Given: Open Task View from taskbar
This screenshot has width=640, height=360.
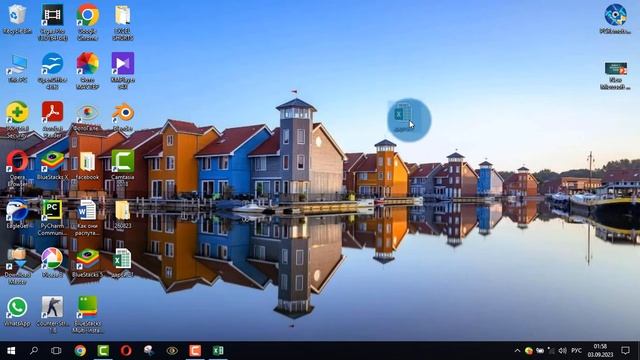Looking at the screenshot, I should click(x=56, y=351).
